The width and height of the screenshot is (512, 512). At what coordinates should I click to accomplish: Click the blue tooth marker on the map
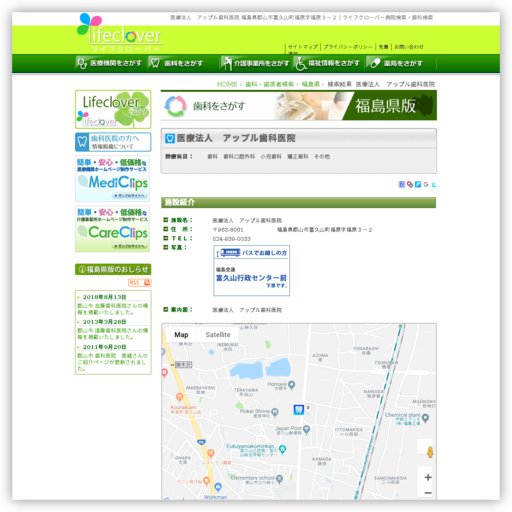point(299,409)
